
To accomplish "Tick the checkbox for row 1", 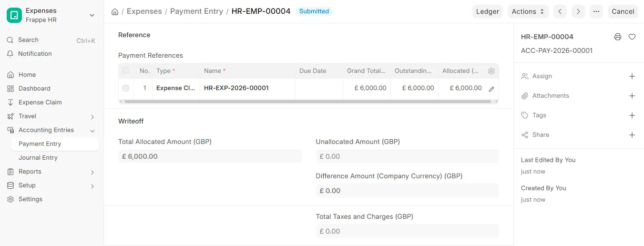I will (x=126, y=88).
